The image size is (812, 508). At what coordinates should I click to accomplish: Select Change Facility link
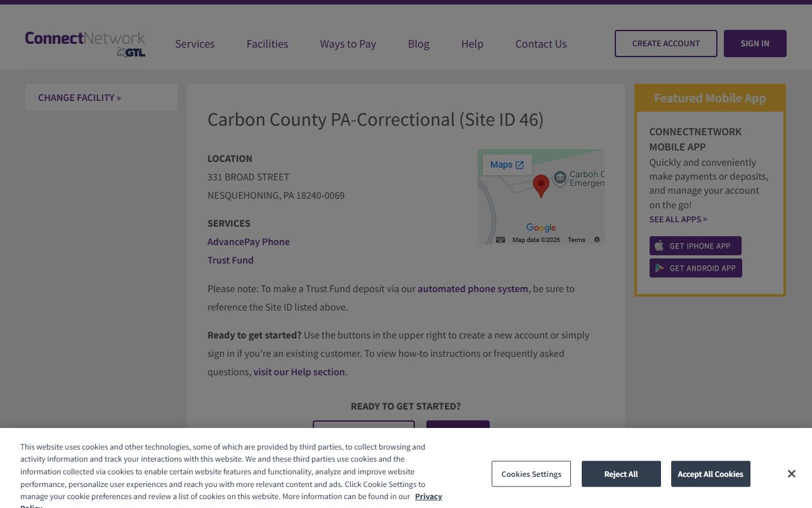click(79, 98)
